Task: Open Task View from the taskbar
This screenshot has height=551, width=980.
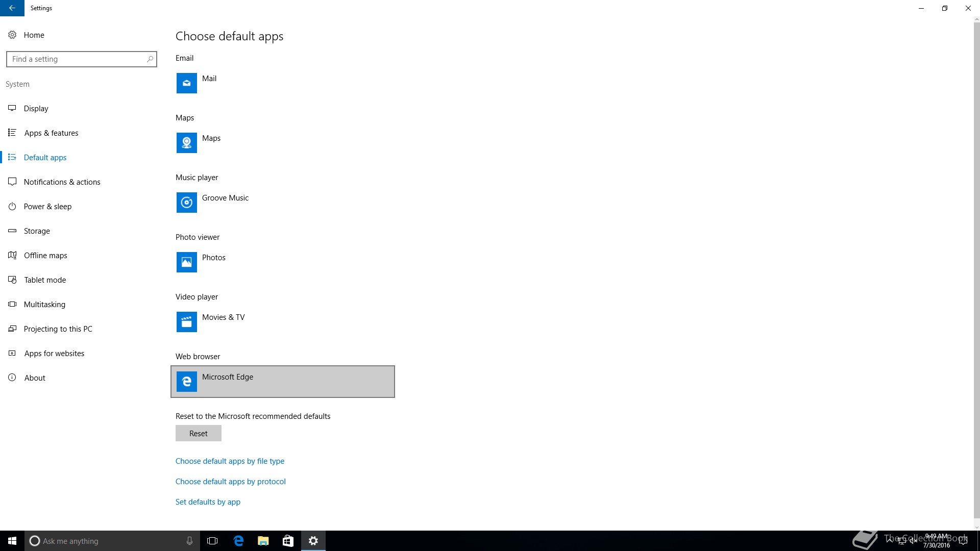Action: 212,541
